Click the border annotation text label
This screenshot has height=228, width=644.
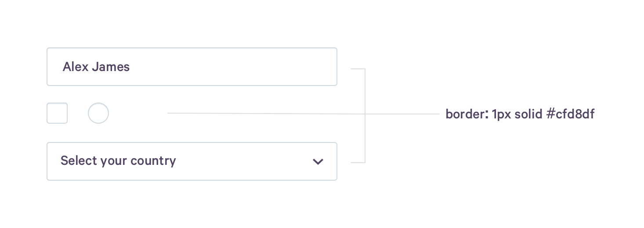click(x=520, y=114)
